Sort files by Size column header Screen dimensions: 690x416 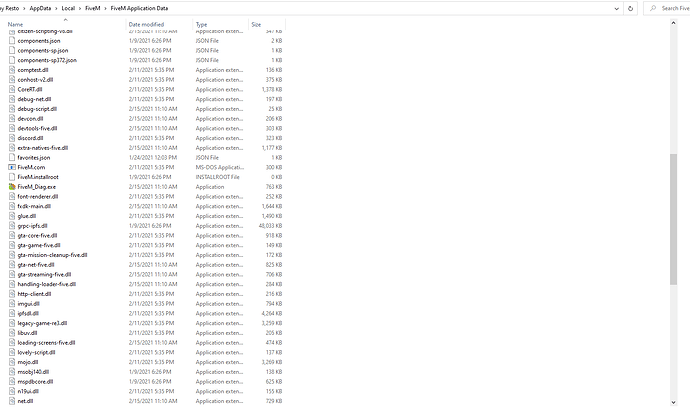coord(256,25)
